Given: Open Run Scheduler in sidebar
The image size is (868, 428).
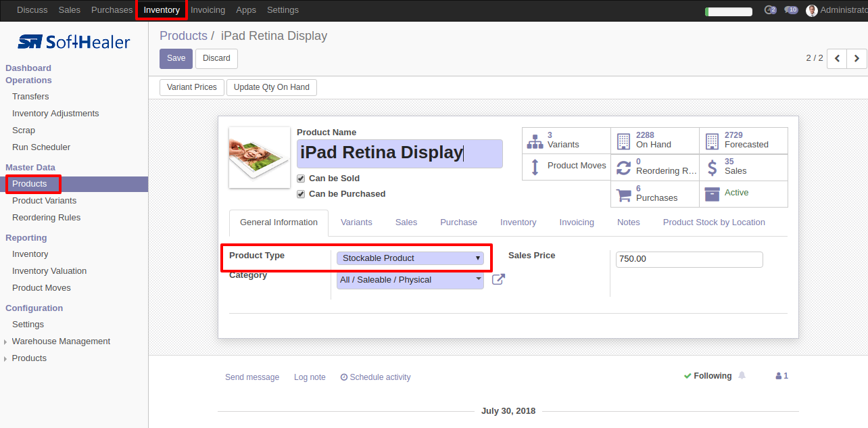Looking at the screenshot, I should 41,147.
